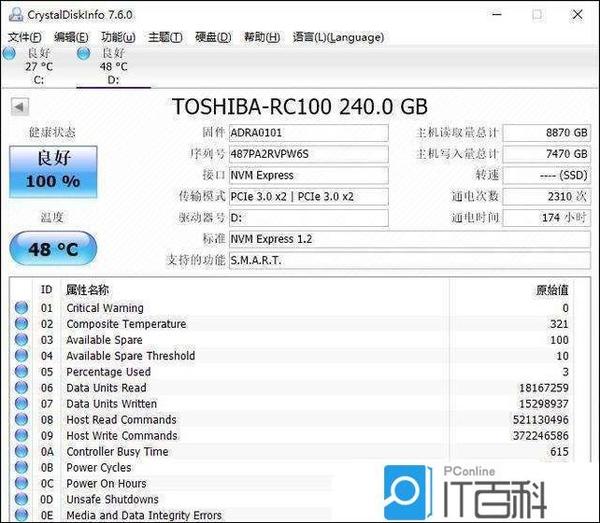Switch to the C: drive tab

click(x=38, y=66)
